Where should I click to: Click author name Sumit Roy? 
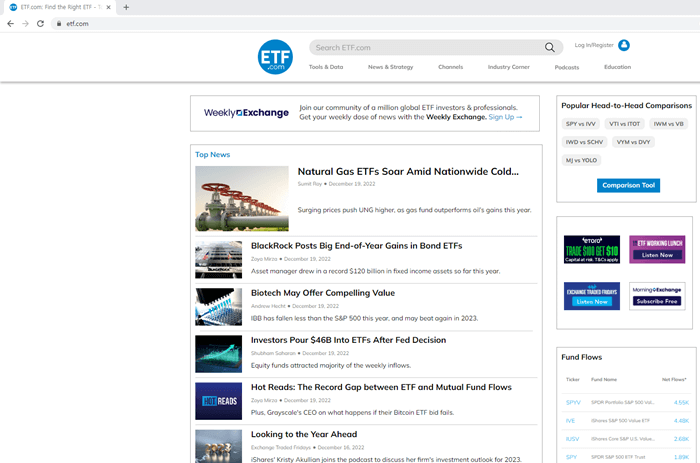pos(310,184)
